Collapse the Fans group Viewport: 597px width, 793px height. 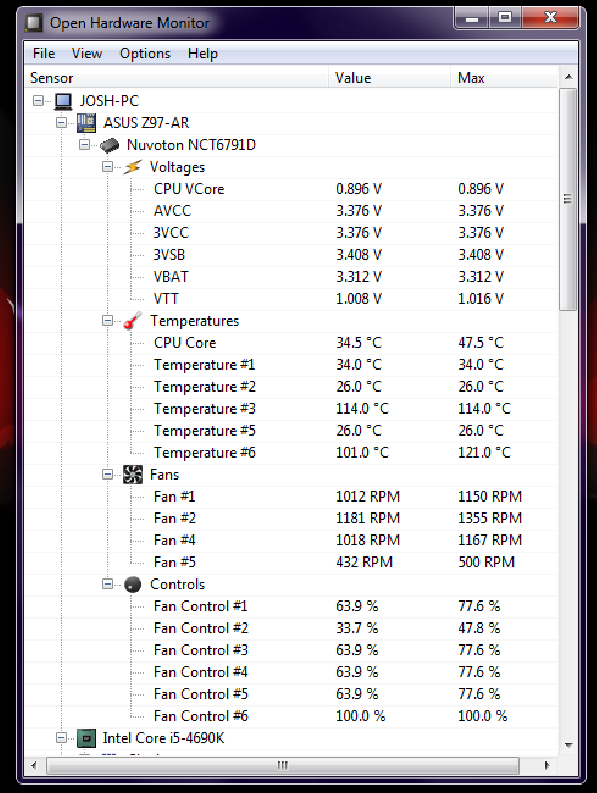107,474
